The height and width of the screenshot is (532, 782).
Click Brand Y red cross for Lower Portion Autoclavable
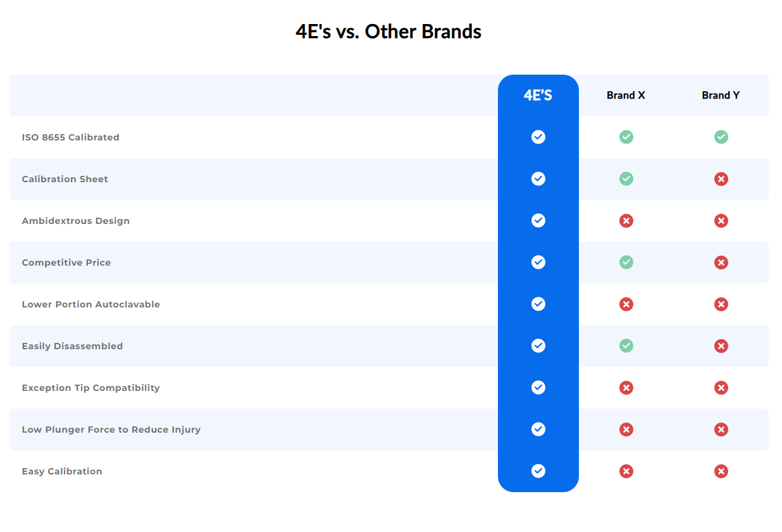point(721,304)
